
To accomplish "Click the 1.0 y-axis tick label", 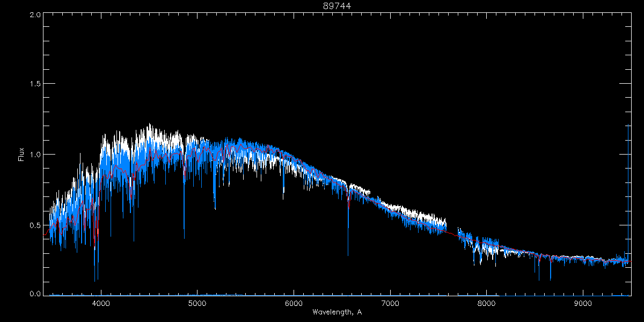I will pos(35,155).
